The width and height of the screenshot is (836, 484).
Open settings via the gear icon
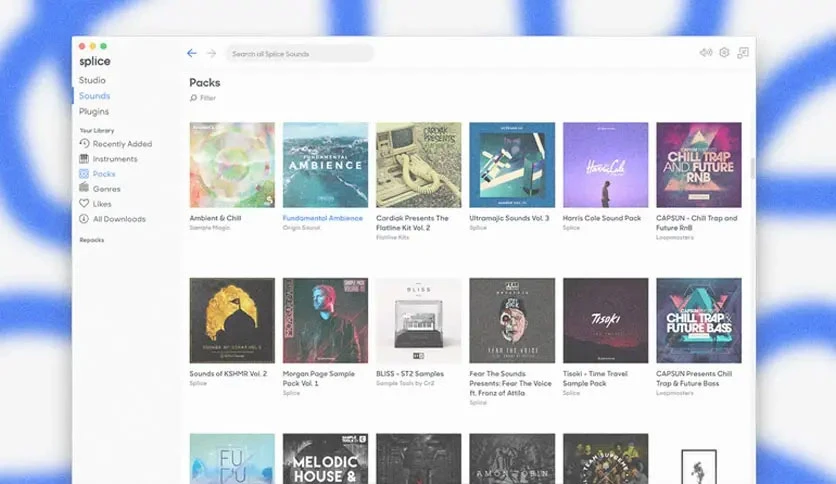pos(724,52)
